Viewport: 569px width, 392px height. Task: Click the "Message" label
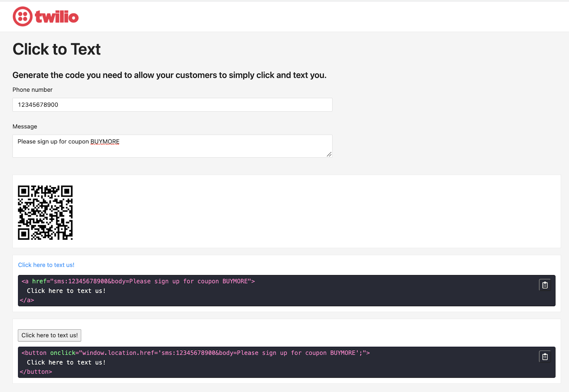tap(25, 126)
